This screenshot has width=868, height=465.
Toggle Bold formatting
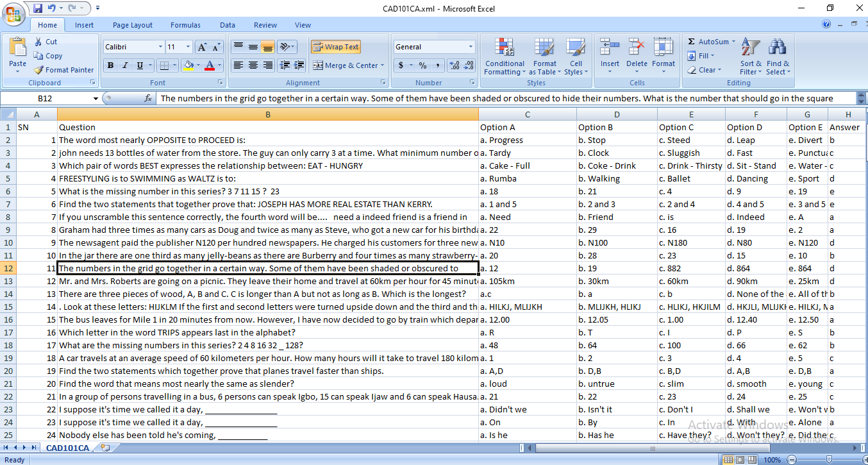tap(110, 65)
